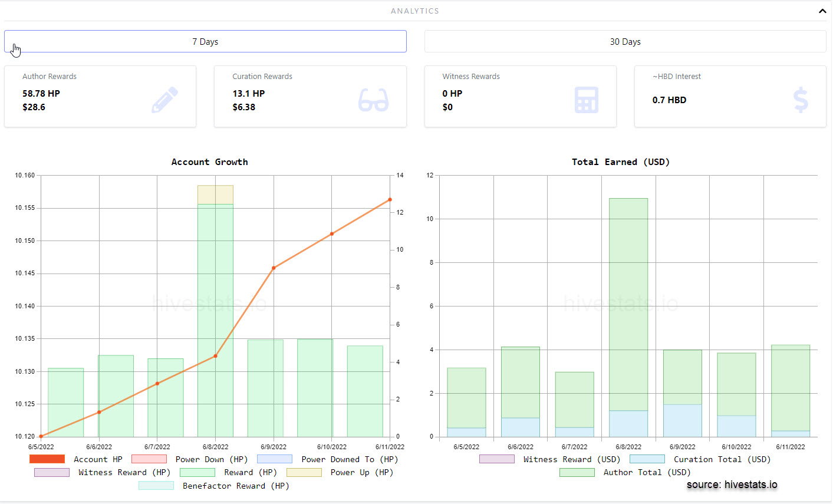Toggle Witness Reward (USD) legend entry
The width and height of the screenshot is (833, 504).
(550, 459)
